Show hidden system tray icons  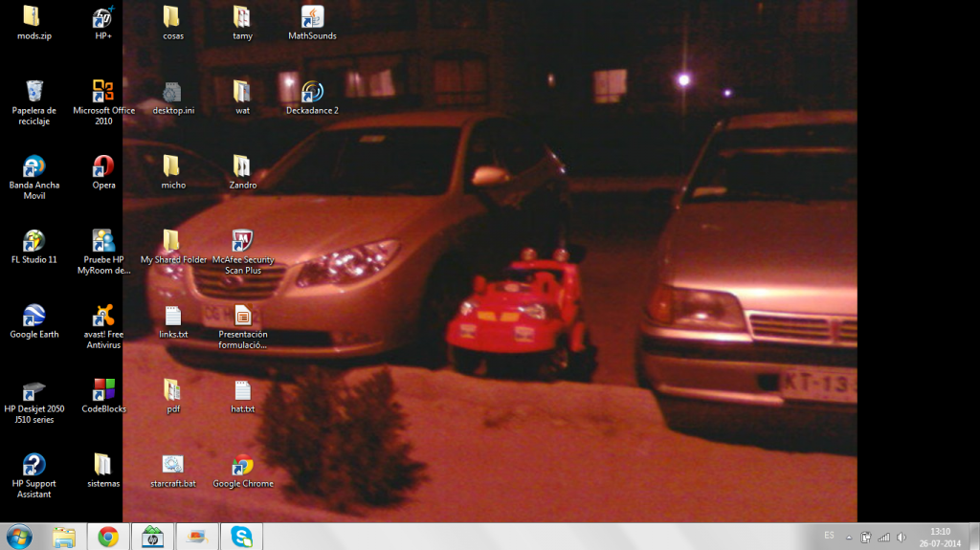pos(849,537)
